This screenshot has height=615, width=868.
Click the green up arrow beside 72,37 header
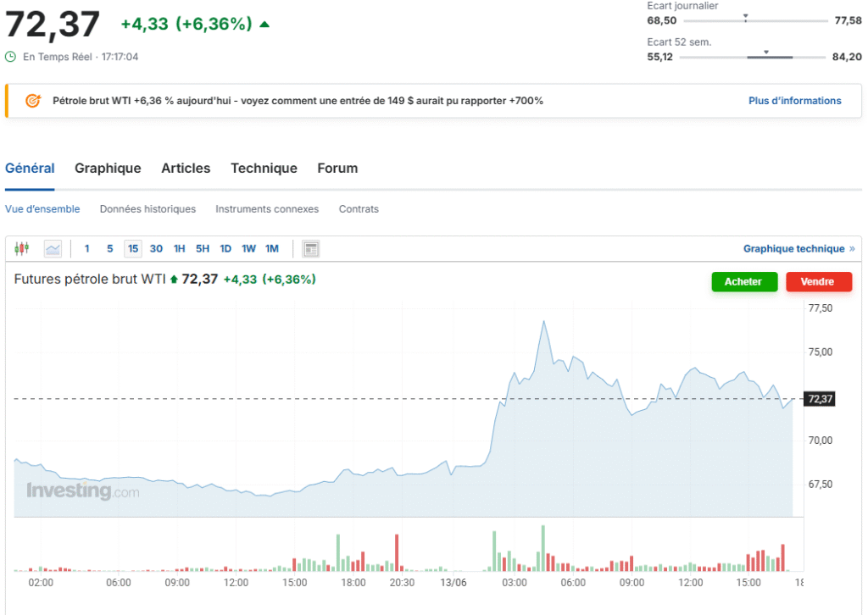[264, 25]
